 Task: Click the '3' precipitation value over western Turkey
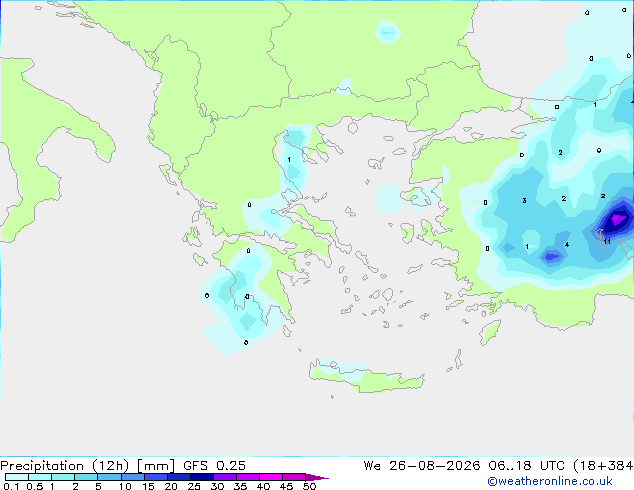[x=524, y=201]
